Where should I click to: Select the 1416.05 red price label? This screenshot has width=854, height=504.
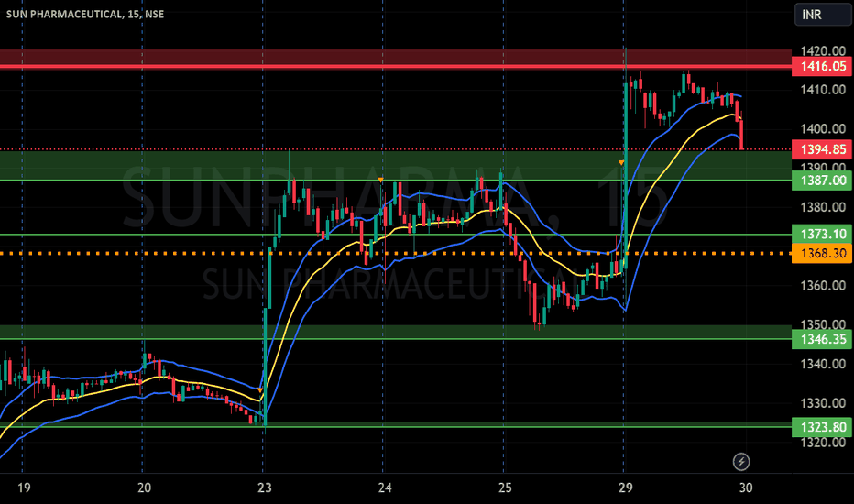pyautogui.click(x=823, y=67)
